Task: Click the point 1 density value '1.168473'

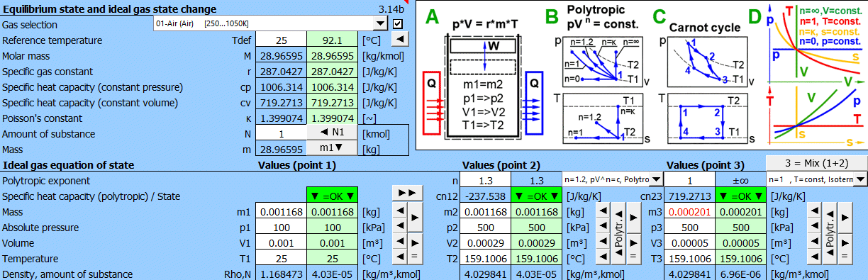Action: pos(282,274)
